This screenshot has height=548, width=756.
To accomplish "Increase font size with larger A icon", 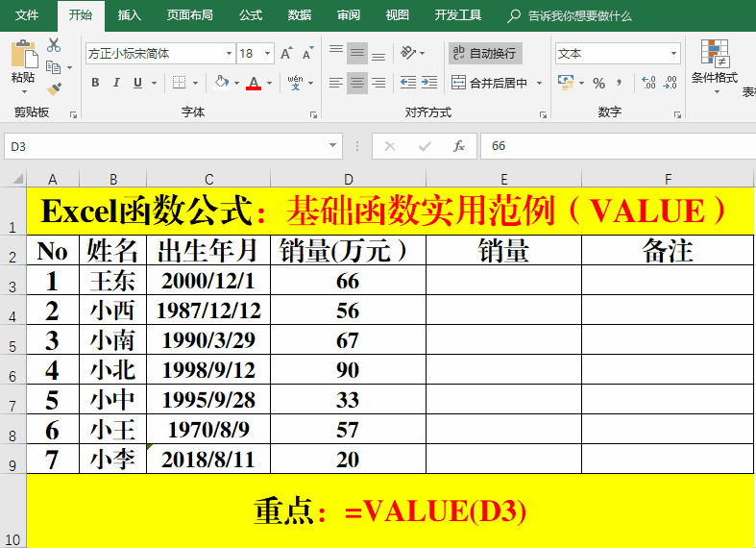I will point(286,53).
